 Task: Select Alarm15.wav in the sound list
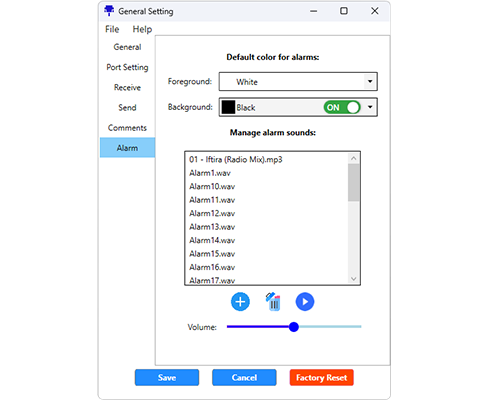[266, 254]
